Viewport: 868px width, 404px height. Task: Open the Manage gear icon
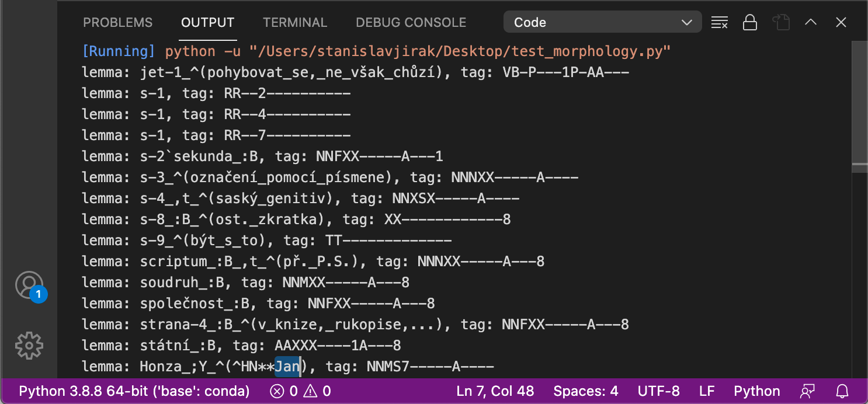pos(29,346)
